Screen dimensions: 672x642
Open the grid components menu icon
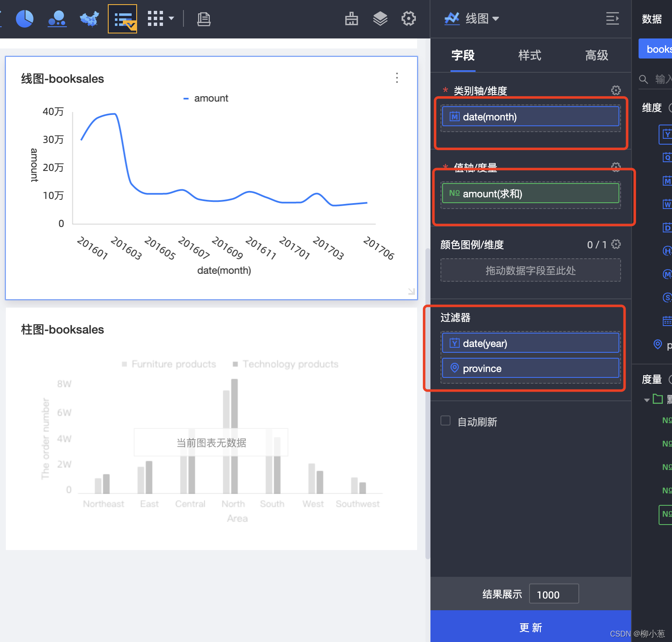(155, 19)
